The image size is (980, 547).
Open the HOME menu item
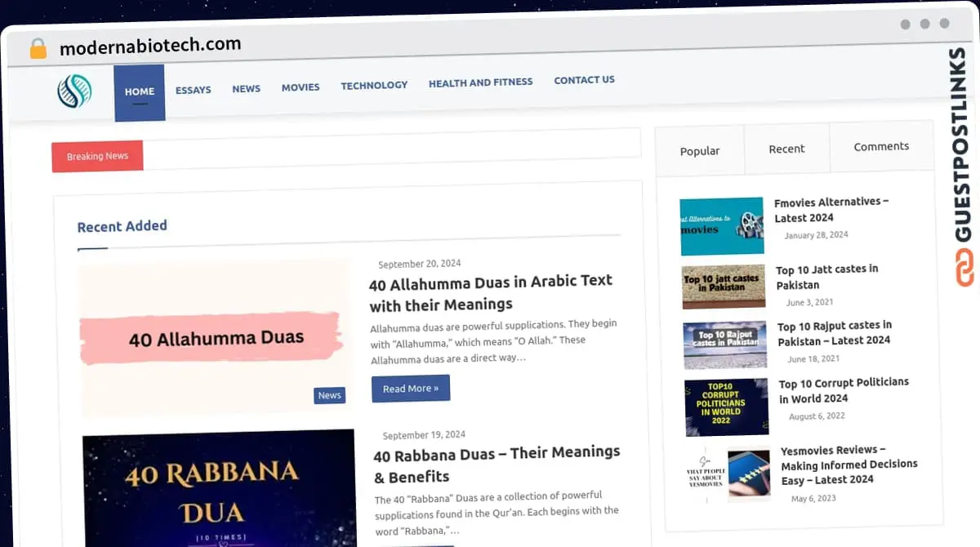coord(140,92)
